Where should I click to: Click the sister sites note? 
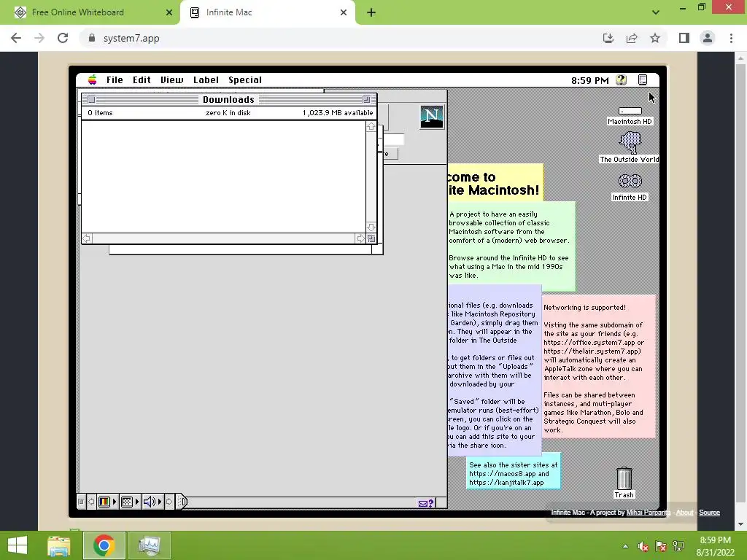pyautogui.click(x=513, y=471)
